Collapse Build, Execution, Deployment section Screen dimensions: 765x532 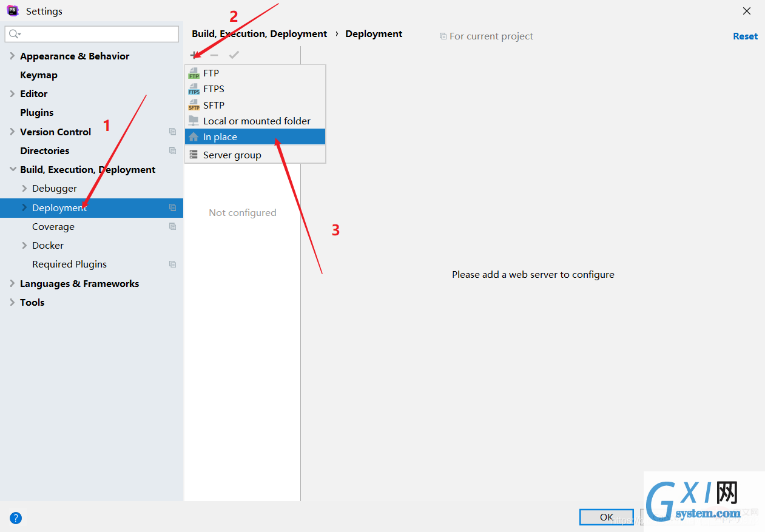[x=12, y=169]
